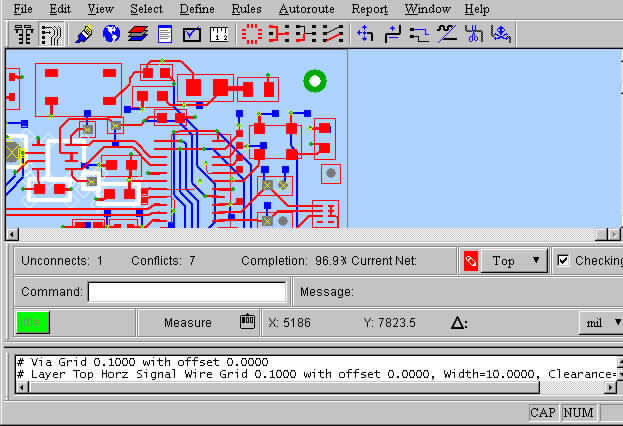Click the checkmark check-rules icon
Viewport: 623px width, 426px height.
pyautogui.click(x=192, y=34)
